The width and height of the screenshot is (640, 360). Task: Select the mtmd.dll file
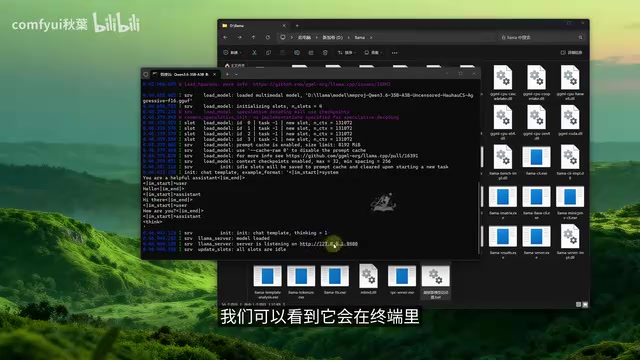(x=368, y=280)
